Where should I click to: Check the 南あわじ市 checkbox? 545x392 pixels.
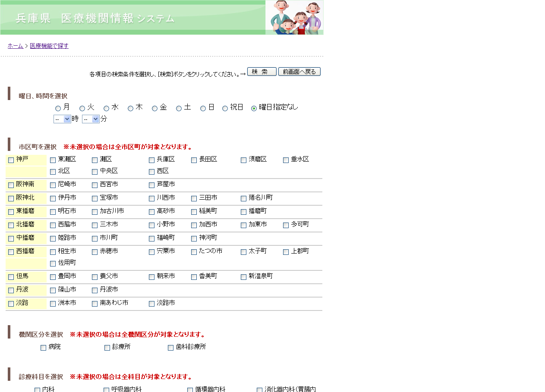95,304
